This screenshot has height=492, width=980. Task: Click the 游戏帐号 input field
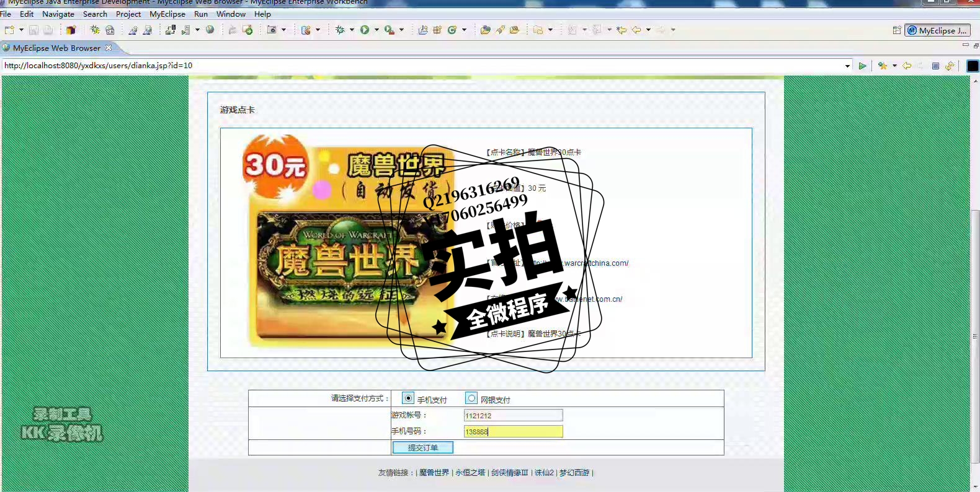(514, 415)
